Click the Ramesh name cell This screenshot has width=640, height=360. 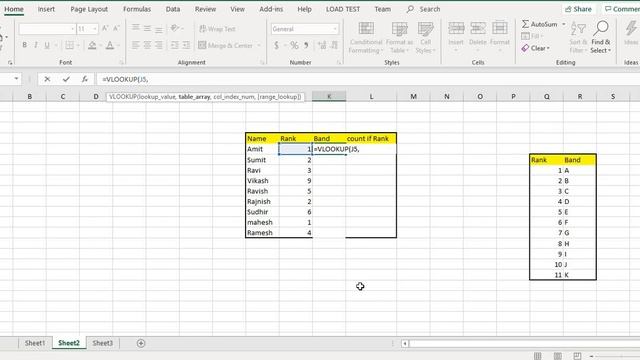[262, 233]
